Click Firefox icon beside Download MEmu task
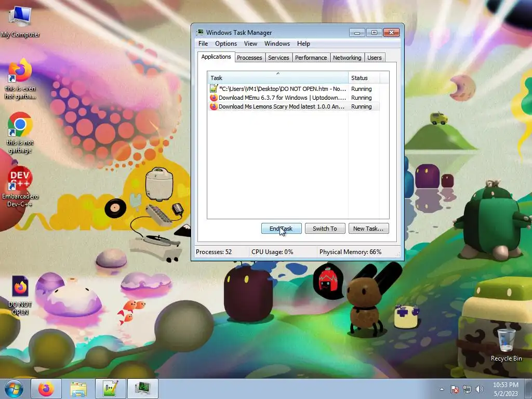 tap(214, 97)
